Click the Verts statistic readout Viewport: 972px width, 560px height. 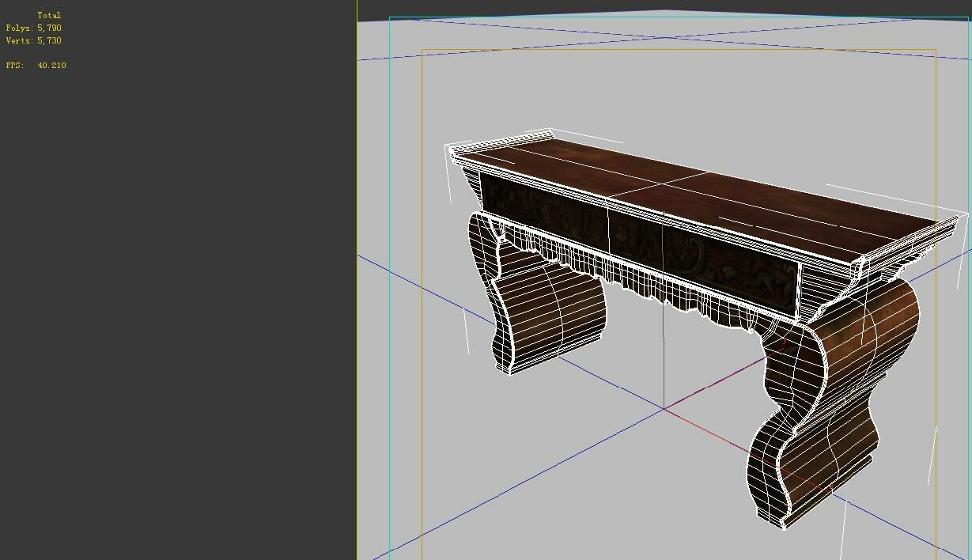(x=32, y=40)
